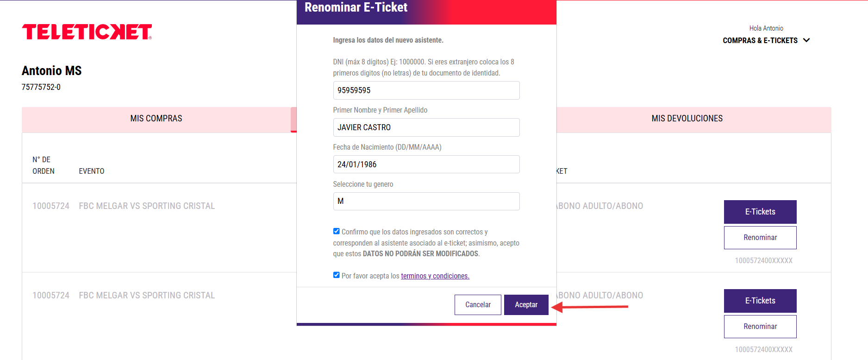
Task: Open the terminos y condiciones link
Action: click(435, 276)
